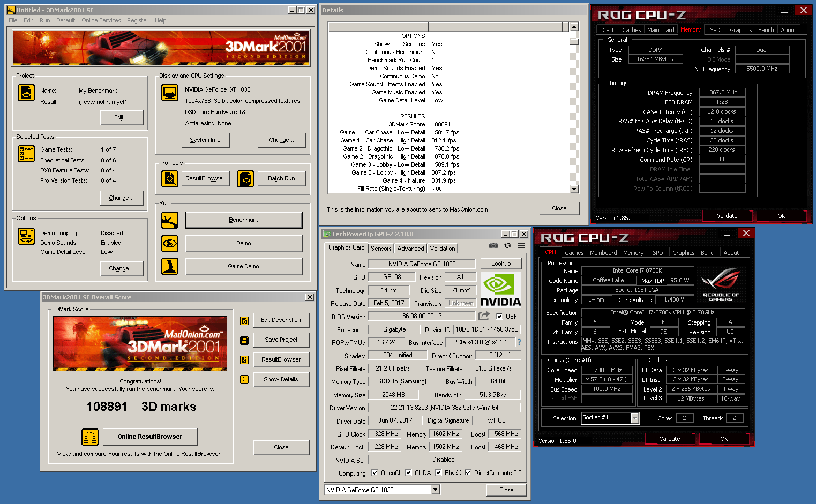816x504 pixels.
Task: Click the Options demo looping icon
Action: click(x=26, y=236)
